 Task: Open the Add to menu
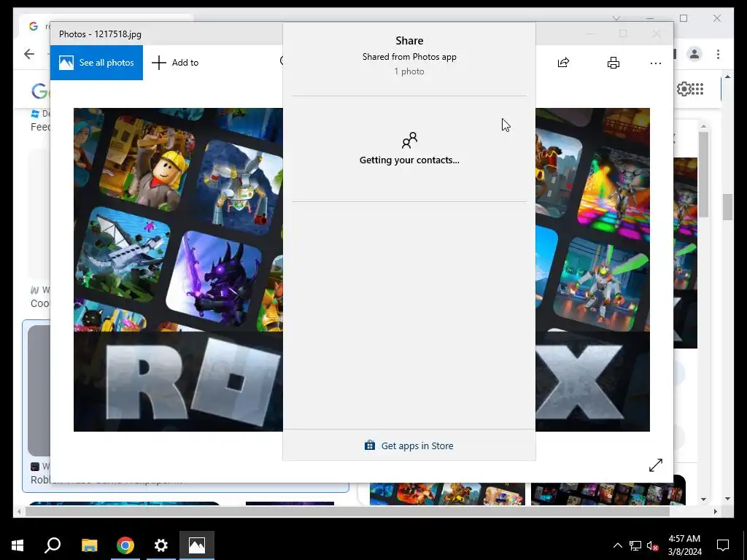pyautogui.click(x=175, y=63)
